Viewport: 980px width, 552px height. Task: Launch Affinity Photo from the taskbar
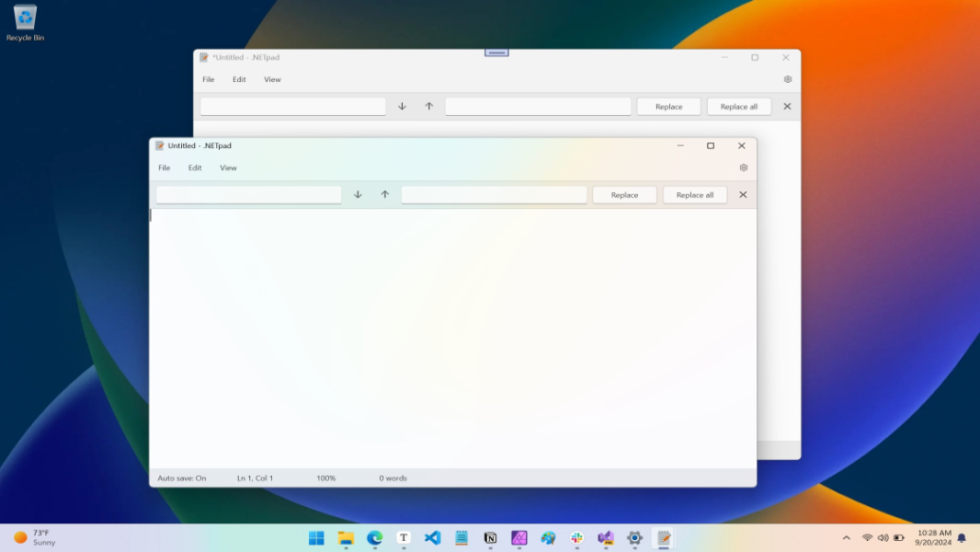pyautogui.click(x=519, y=538)
